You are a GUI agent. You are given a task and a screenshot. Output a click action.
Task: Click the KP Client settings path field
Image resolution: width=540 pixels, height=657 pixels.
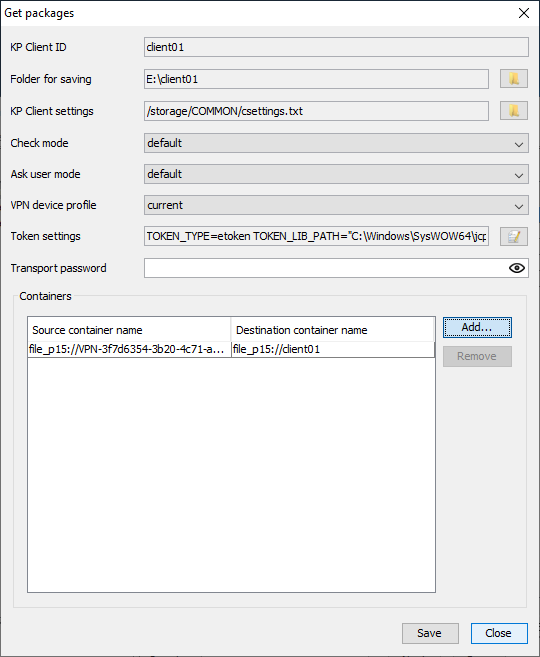[316, 111]
